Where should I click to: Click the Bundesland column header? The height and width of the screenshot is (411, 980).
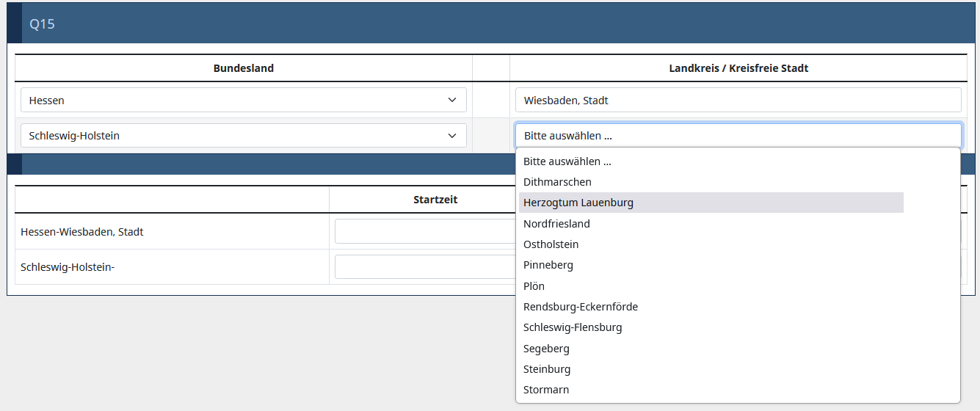[x=244, y=68]
